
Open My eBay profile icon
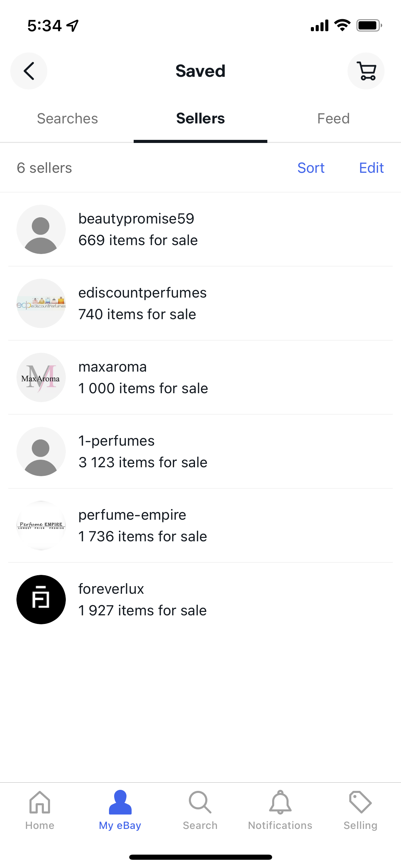point(120,802)
